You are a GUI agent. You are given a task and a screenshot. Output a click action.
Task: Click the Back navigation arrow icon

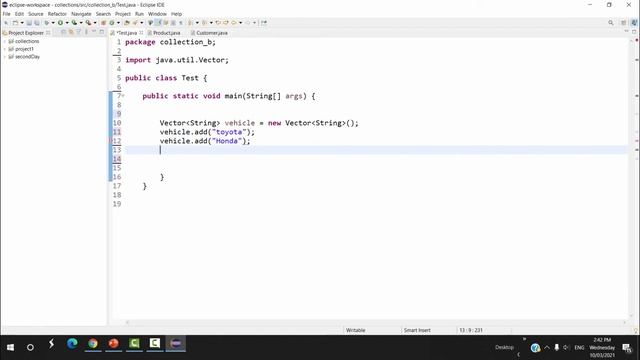[x=234, y=23]
